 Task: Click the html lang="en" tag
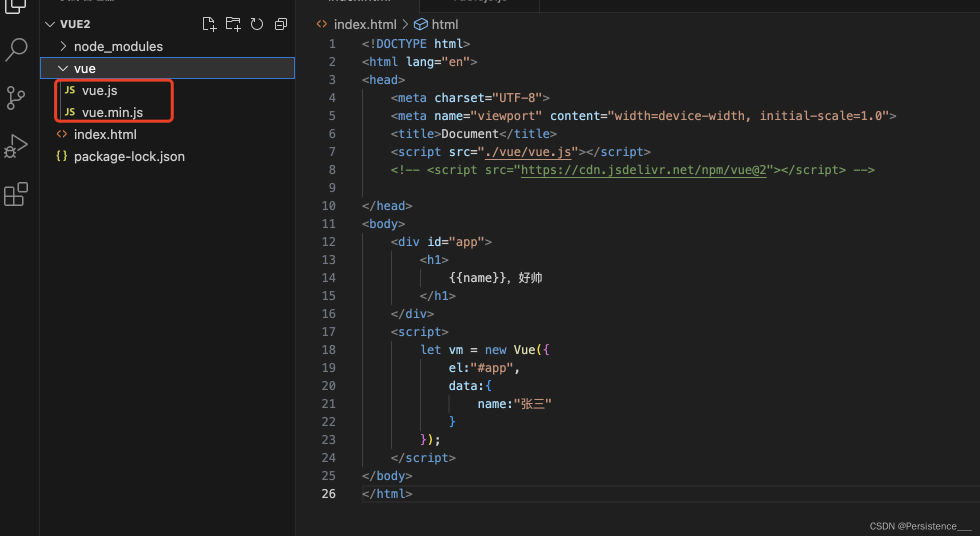click(419, 62)
